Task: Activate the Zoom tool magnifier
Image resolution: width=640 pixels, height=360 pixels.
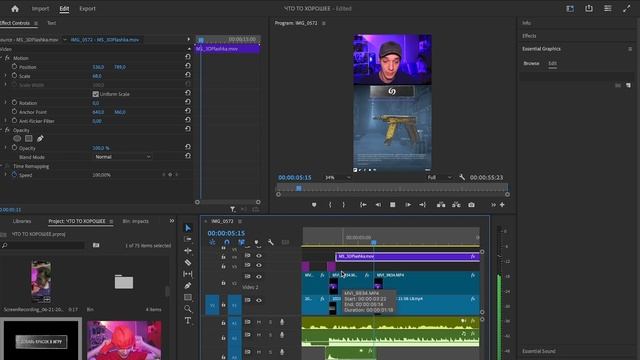Action: tap(188, 309)
